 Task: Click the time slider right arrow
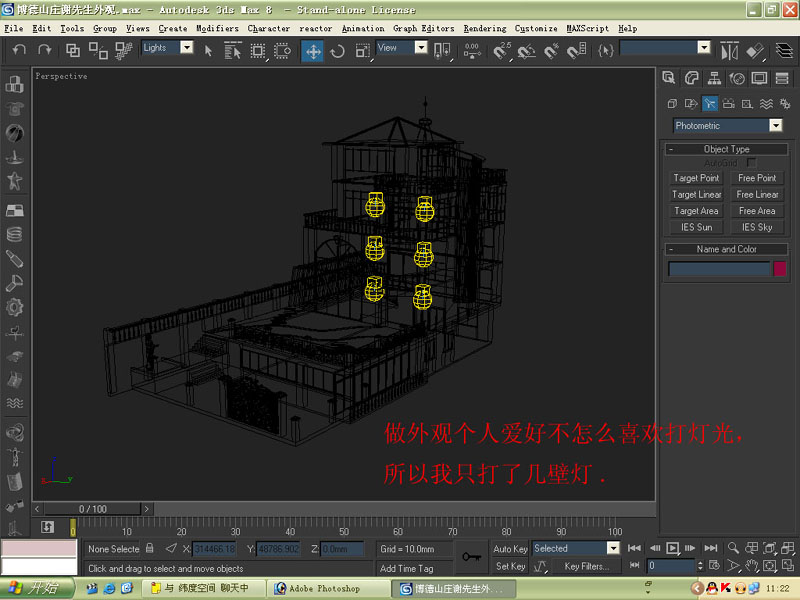pos(146,509)
